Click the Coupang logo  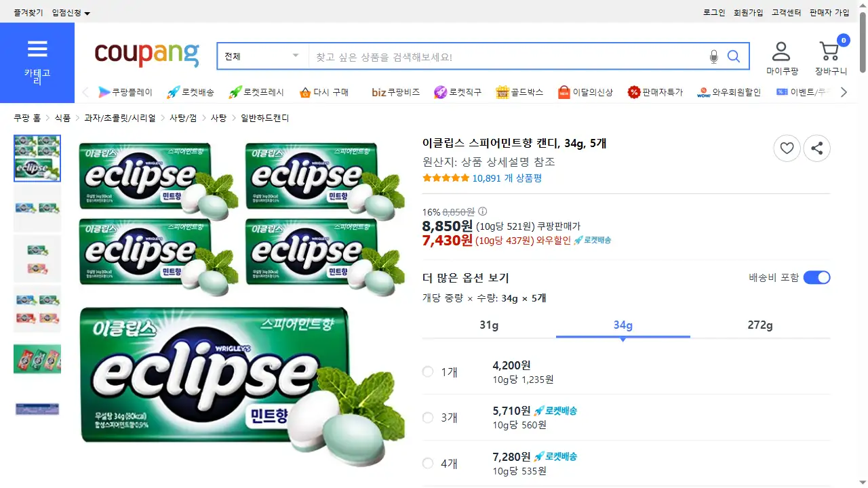click(x=147, y=54)
